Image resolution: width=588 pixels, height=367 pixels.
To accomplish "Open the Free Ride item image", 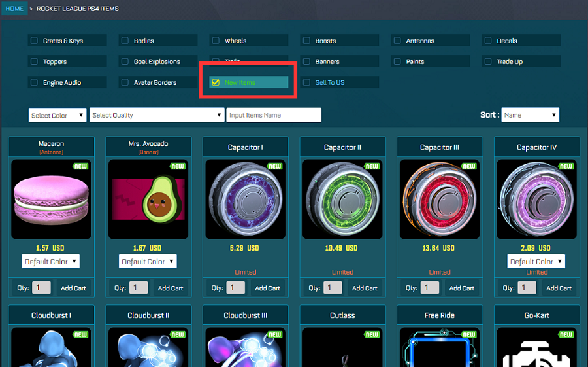I will 440,347.
